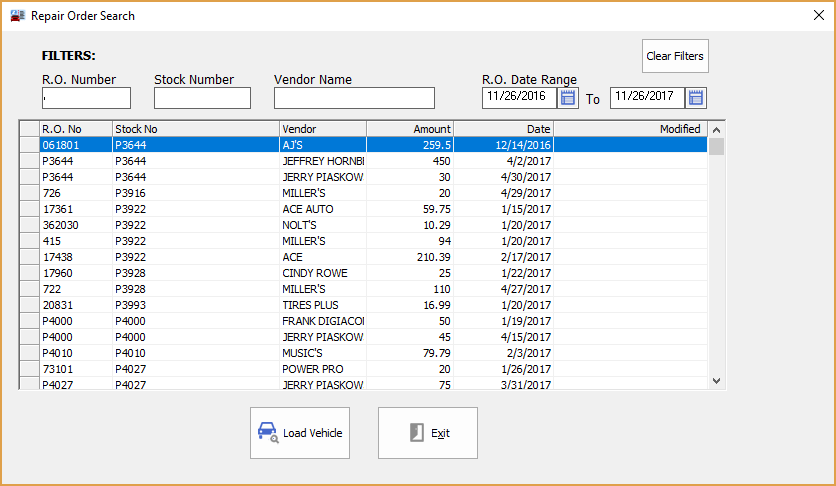Click the Date column header

(x=503, y=129)
